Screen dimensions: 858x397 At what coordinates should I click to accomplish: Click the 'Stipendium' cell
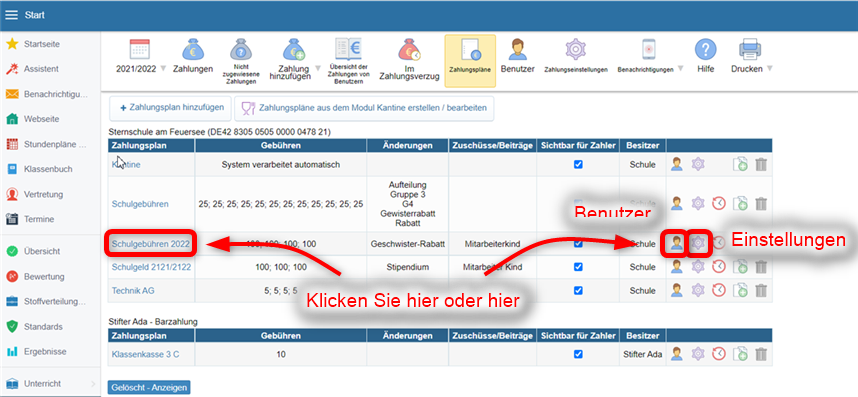click(x=408, y=267)
